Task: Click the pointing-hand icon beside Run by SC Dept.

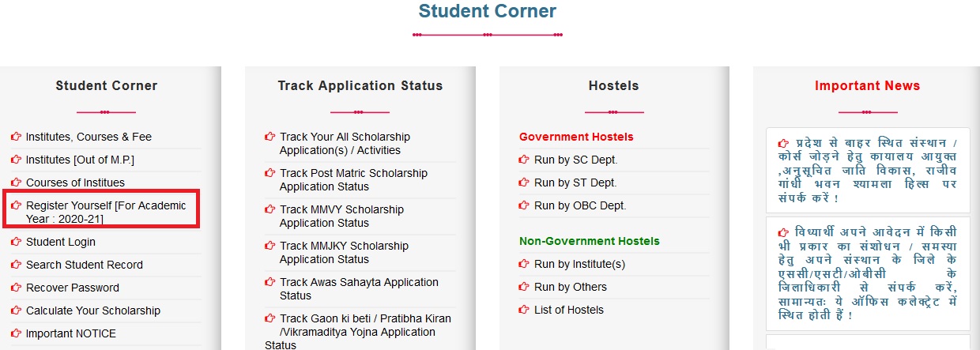Action: pos(524,160)
